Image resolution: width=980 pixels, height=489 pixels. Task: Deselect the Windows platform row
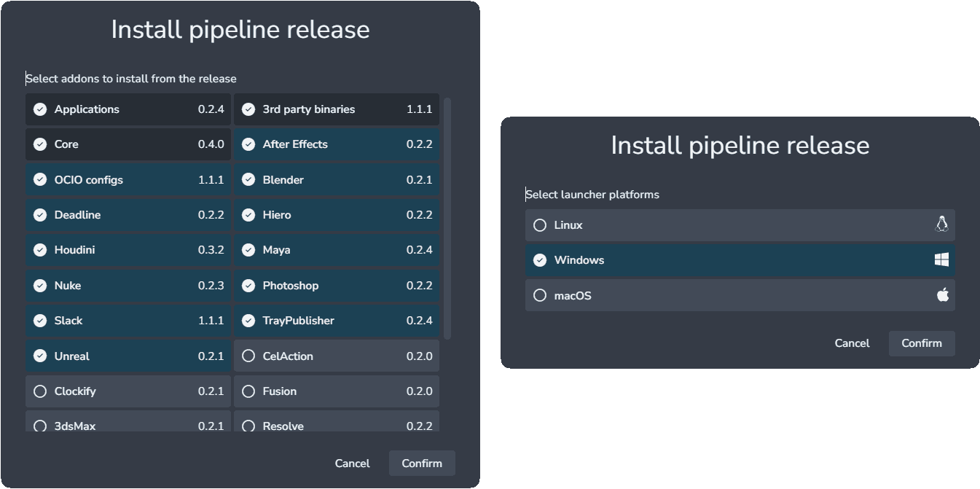[740, 260]
